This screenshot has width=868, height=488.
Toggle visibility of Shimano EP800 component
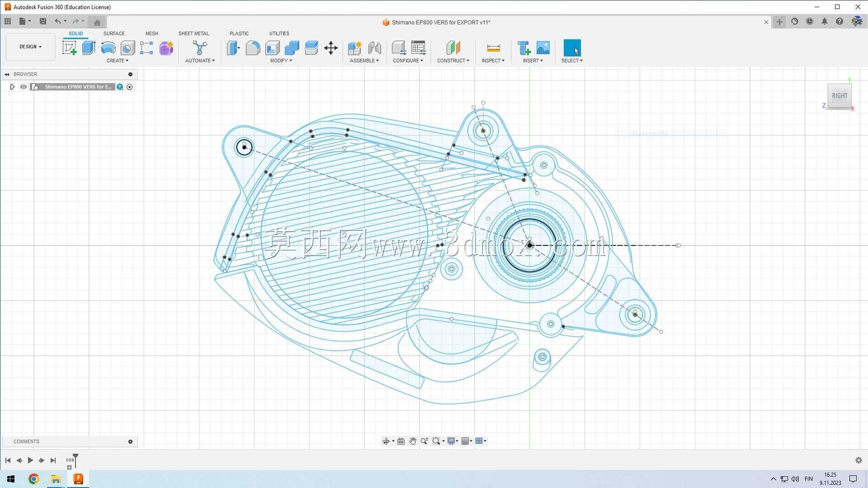pyautogui.click(x=24, y=87)
